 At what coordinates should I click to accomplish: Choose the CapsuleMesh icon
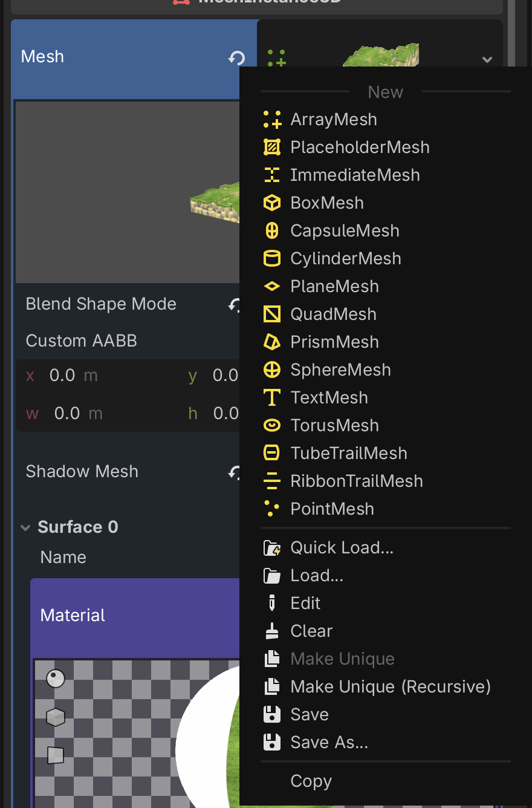(272, 231)
